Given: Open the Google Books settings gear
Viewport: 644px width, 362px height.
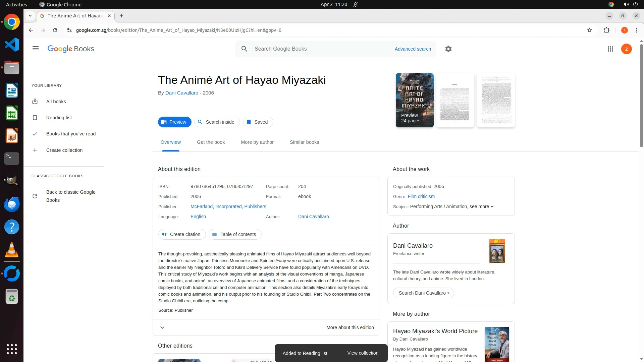Looking at the screenshot, I should pyautogui.click(x=448, y=49).
